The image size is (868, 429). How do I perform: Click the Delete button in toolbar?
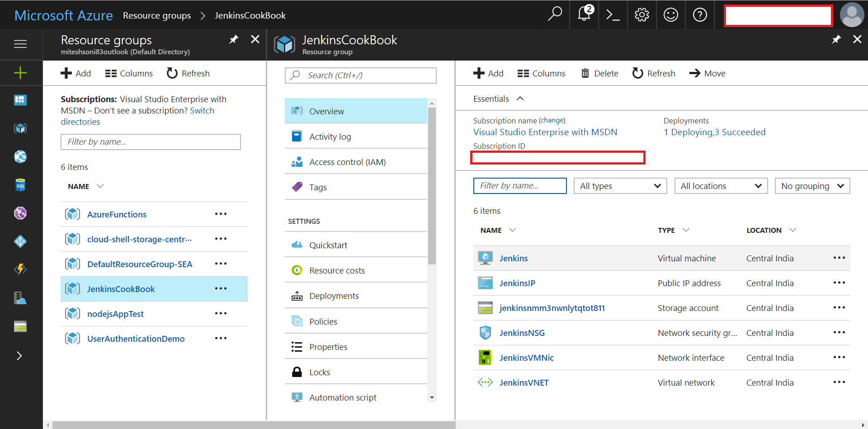[599, 73]
